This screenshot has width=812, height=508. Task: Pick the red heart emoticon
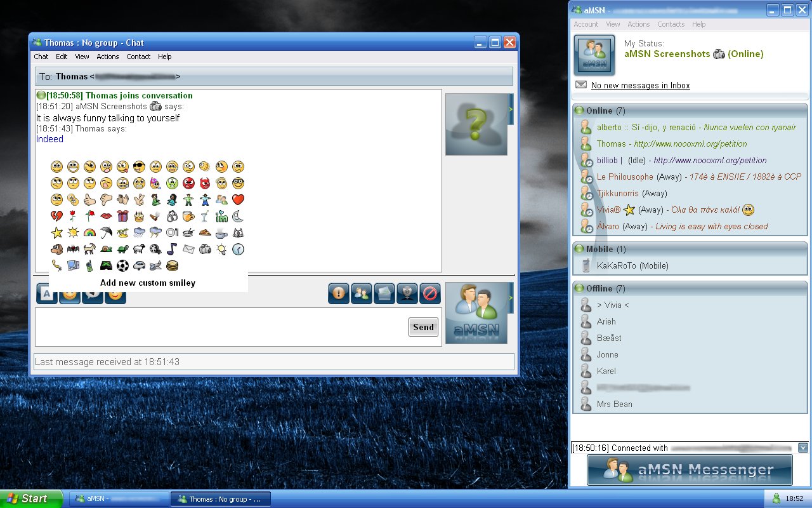(x=239, y=200)
